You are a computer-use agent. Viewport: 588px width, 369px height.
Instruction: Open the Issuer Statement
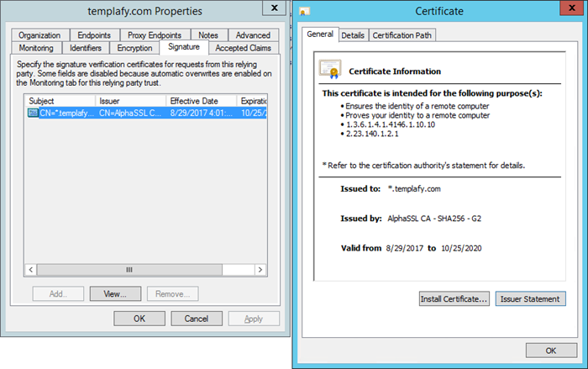(530, 298)
